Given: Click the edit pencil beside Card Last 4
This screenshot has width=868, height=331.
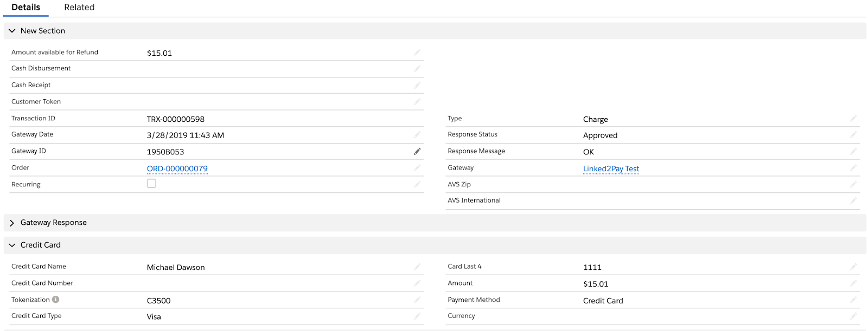Looking at the screenshot, I should [853, 267].
